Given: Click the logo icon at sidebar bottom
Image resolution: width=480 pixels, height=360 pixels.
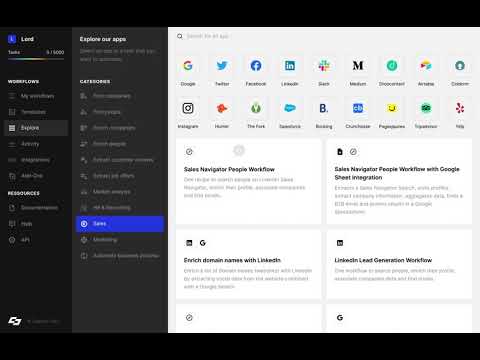Looking at the screenshot, I should (15, 321).
